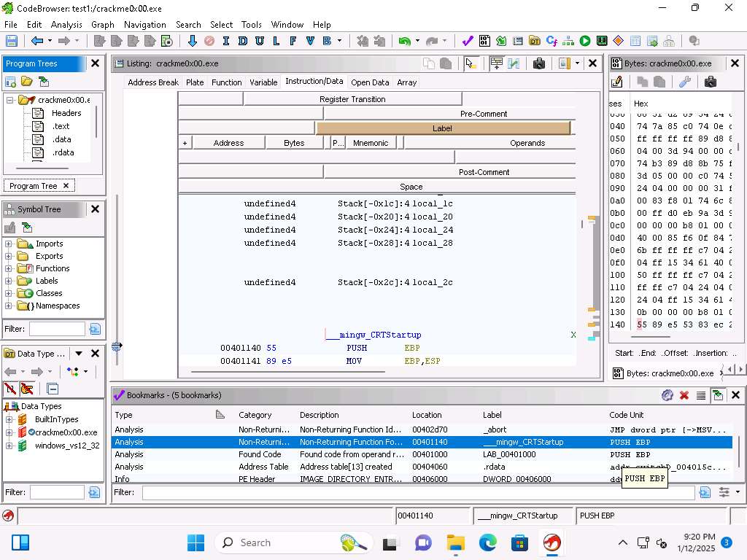Open the Data Type Manager dropdown menu arrow
Viewport: 747px width, 560px height.
[78, 354]
